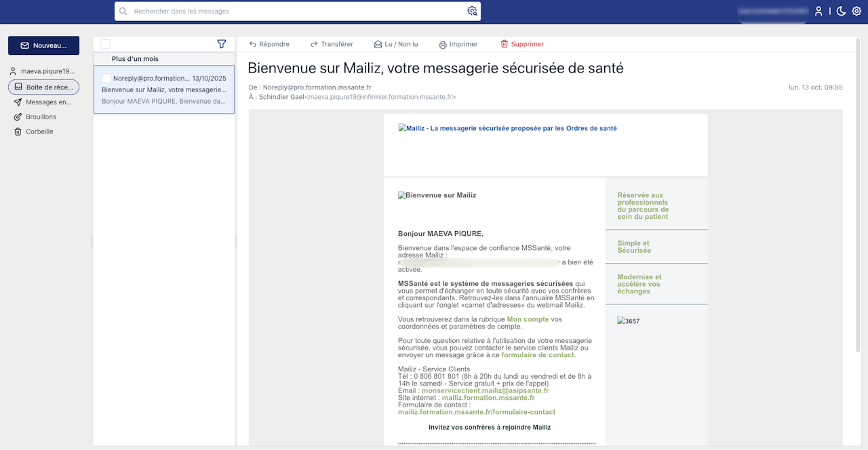Open the settings gear icon
The width and height of the screenshot is (868, 450).
pyautogui.click(x=856, y=11)
